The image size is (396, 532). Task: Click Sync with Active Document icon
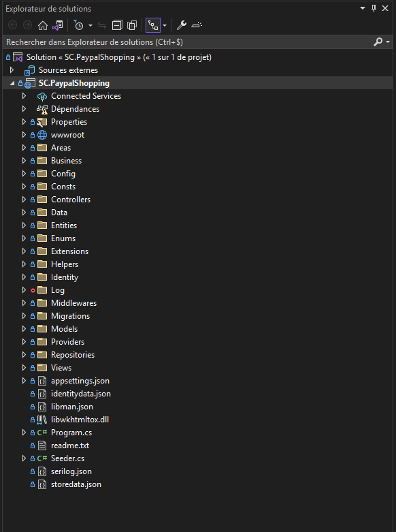point(102,25)
